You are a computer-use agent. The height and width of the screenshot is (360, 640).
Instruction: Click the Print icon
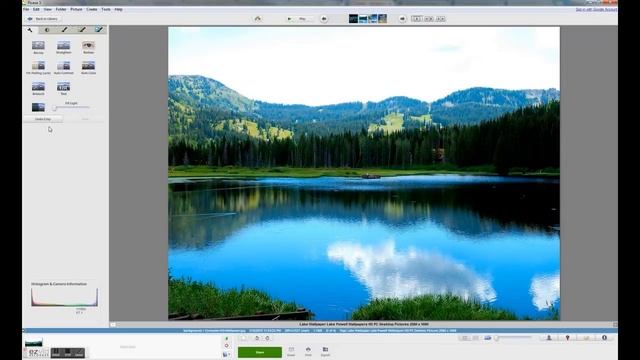tap(308, 351)
